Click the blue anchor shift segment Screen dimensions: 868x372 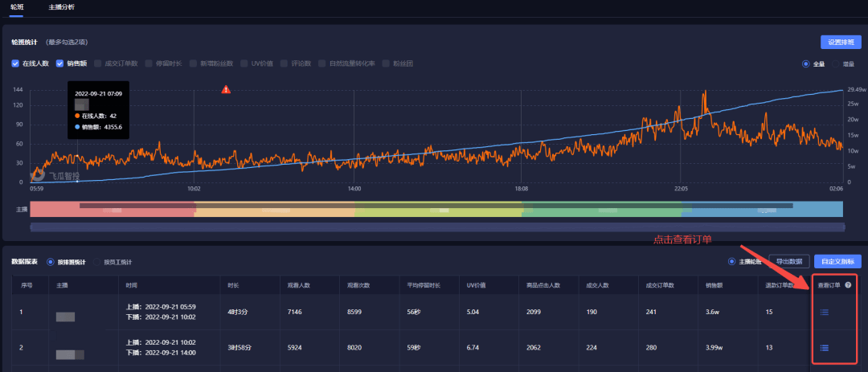click(x=762, y=209)
